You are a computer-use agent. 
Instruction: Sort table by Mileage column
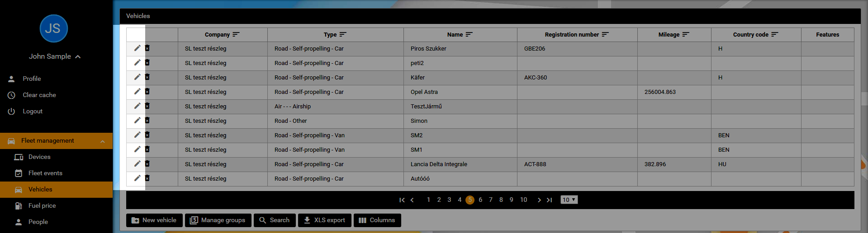[x=686, y=34]
